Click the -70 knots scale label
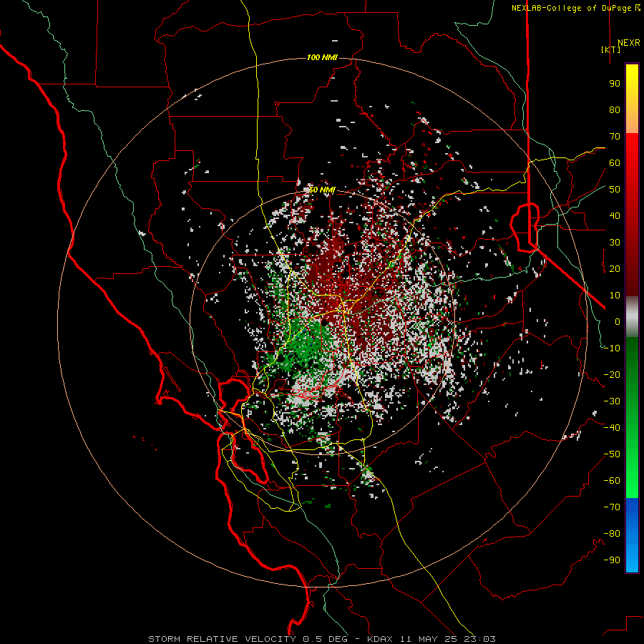 612,507
